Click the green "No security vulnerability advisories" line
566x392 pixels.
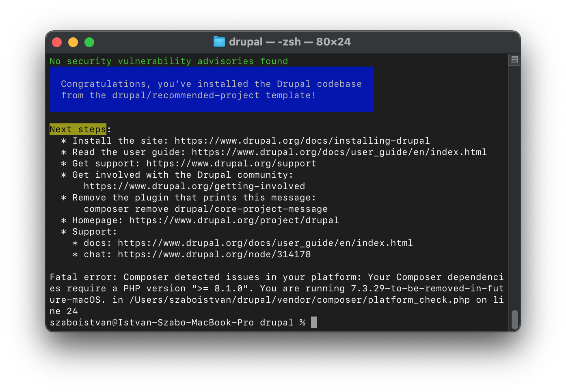(169, 61)
